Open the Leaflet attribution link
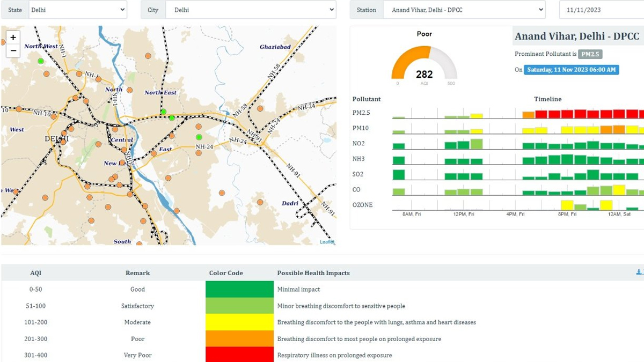 tap(327, 242)
